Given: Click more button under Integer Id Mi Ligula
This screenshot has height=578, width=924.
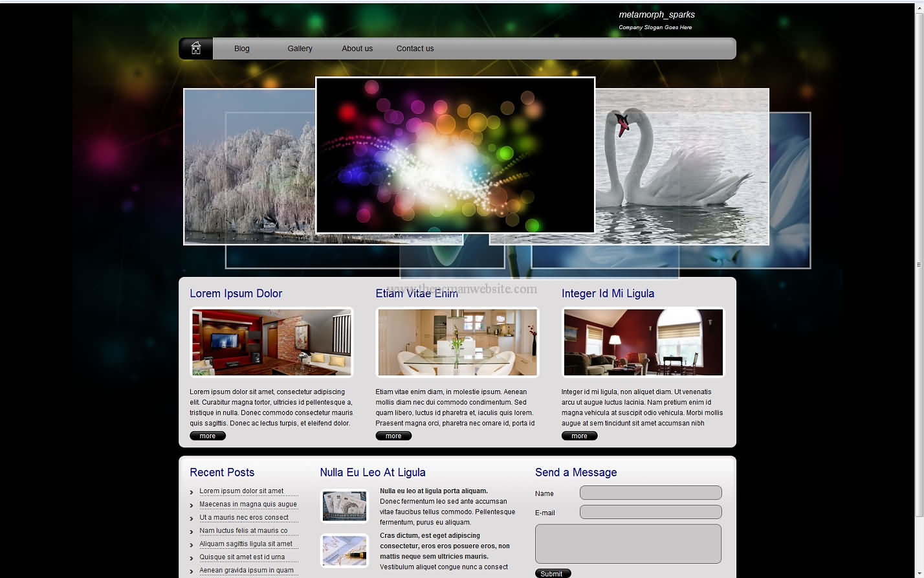Looking at the screenshot, I should 579,436.
